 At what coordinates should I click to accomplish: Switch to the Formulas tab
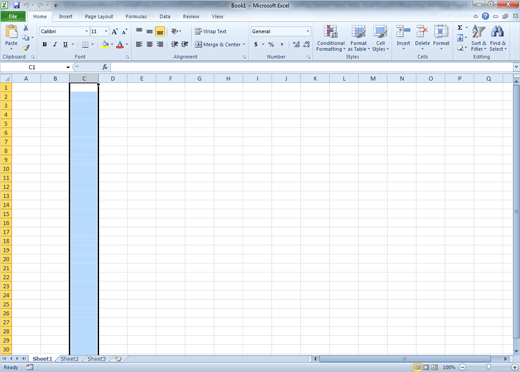coord(136,16)
